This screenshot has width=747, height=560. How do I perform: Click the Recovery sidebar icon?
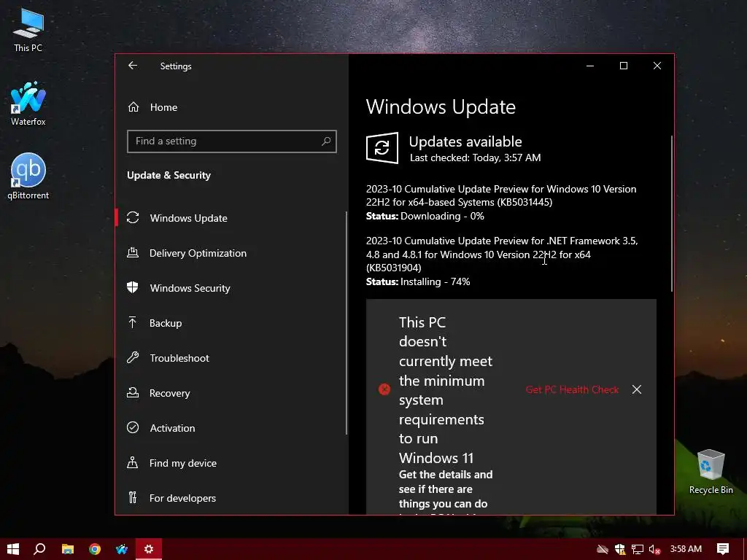click(x=133, y=392)
